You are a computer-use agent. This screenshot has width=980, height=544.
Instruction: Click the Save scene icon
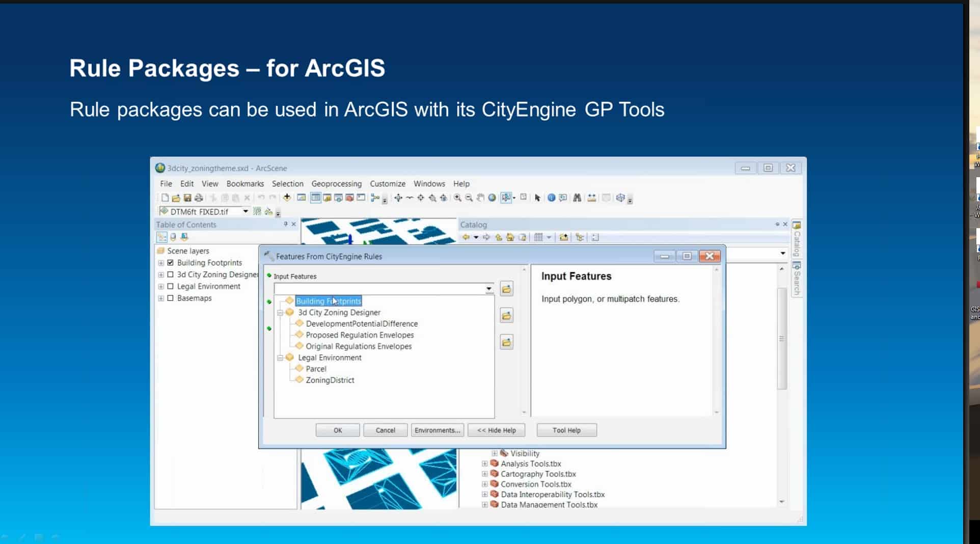click(187, 198)
